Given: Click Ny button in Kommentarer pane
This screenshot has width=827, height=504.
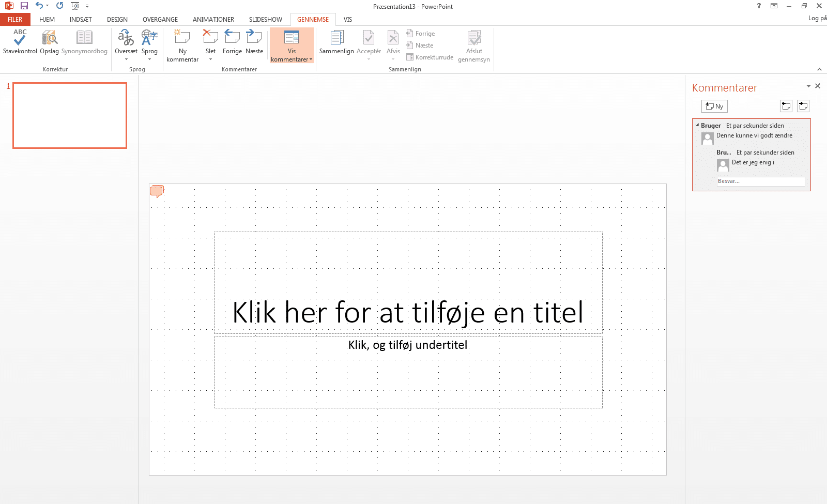Looking at the screenshot, I should (714, 106).
